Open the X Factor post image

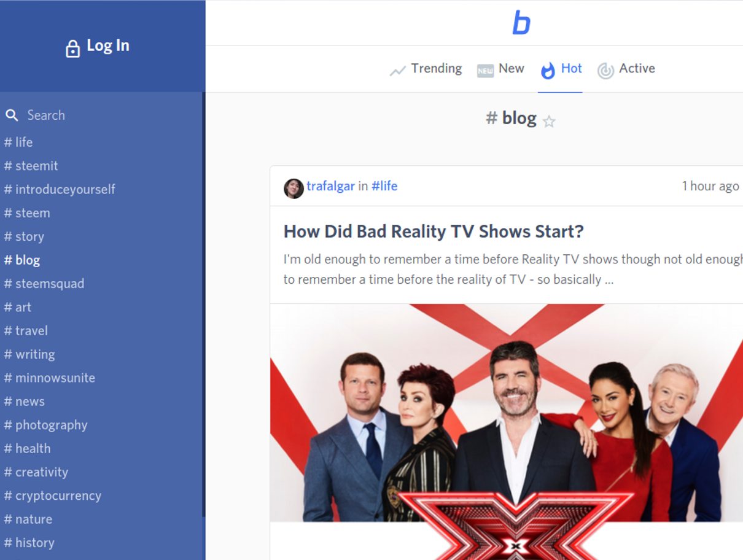[x=507, y=432]
